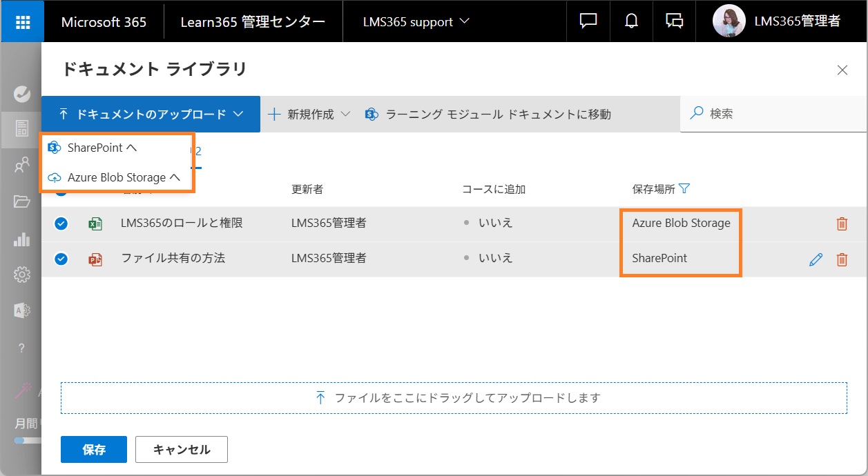
Task: Select the ファイル共有の方法 row checkbox
Action: [x=61, y=259]
